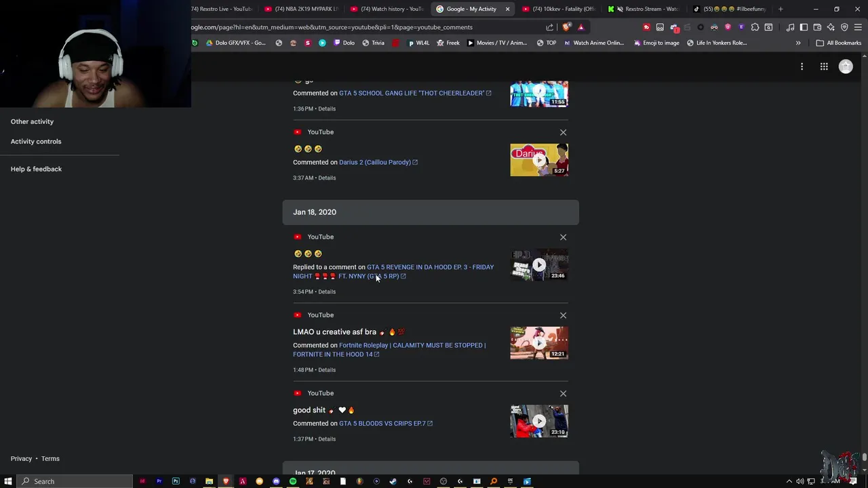Open Google apps grid icon
868x488 pixels.
(x=824, y=66)
